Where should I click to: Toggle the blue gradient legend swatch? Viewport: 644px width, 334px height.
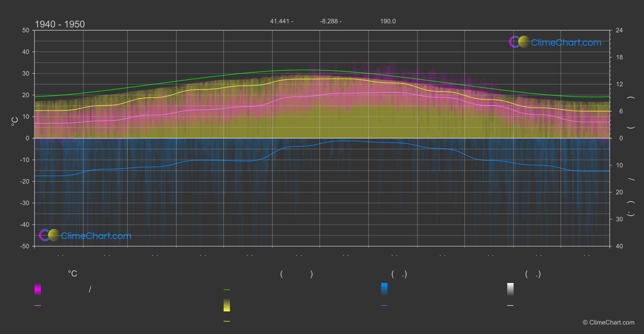[x=384, y=289]
